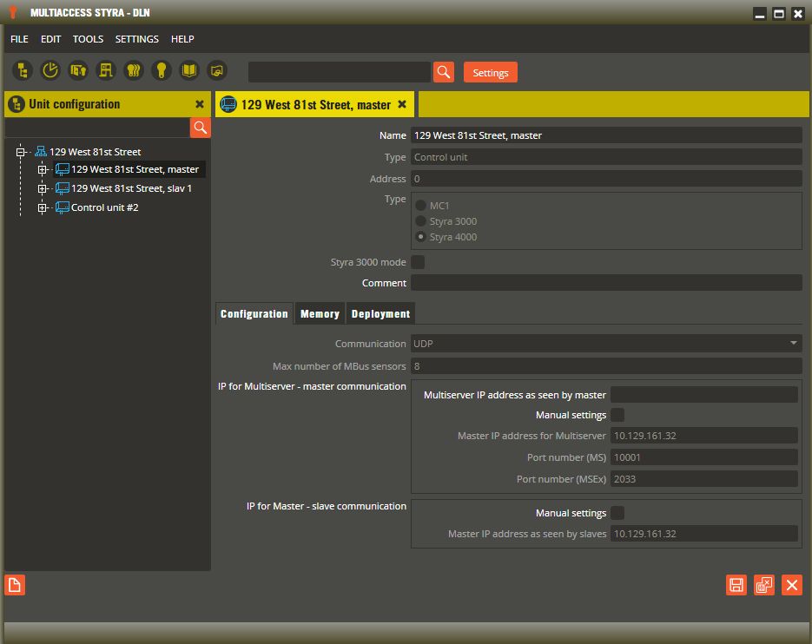Open the building icon in toolbar
This screenshot has height=644, width=812.
pyautogui.click(x=106, y=70)
